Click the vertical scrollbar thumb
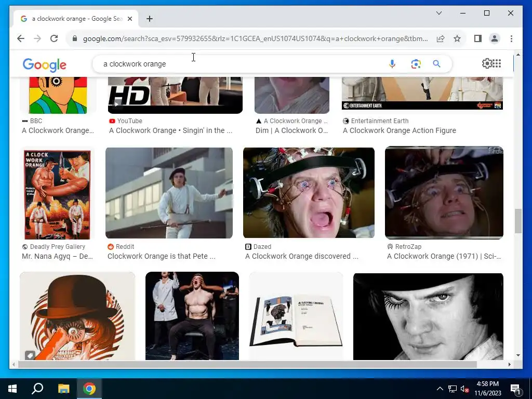The height and width of the screenshot is (399, 532). pyautogui.click(x=518, y=221)
